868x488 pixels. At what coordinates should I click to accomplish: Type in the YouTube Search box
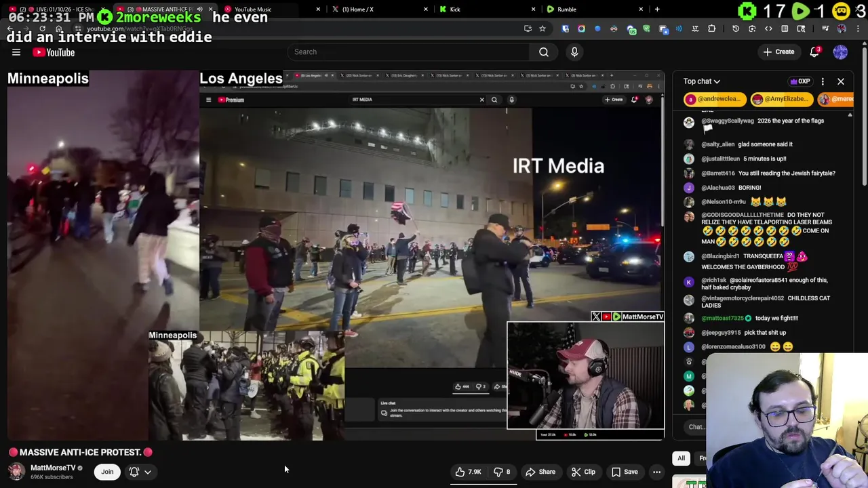pyautogui.click(x=409, y=52)
